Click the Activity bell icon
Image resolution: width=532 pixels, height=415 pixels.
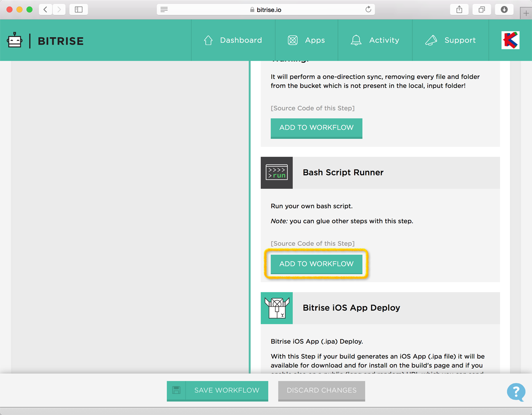[356, 40]
